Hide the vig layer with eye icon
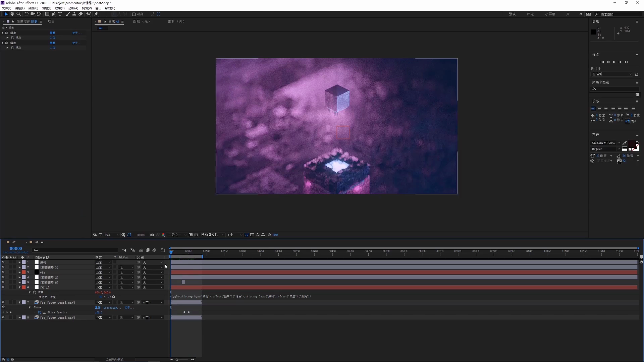The image size is (644, 362). pyautogui.click(x=3, y=272)
